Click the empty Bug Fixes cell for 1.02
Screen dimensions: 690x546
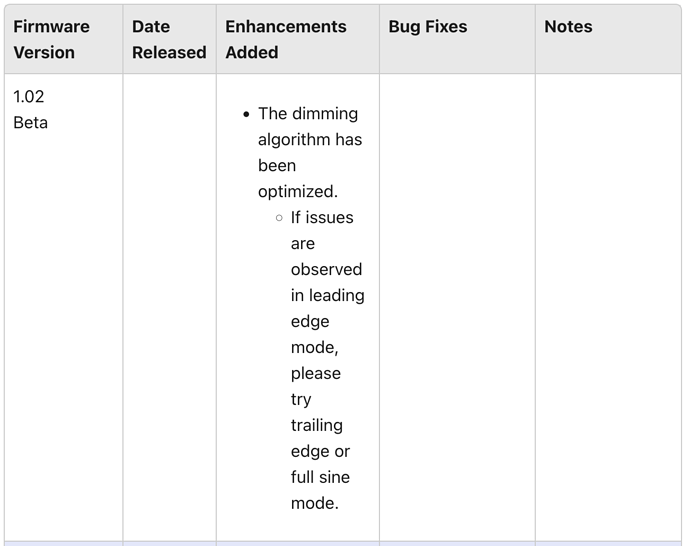[x=457, y=300]
